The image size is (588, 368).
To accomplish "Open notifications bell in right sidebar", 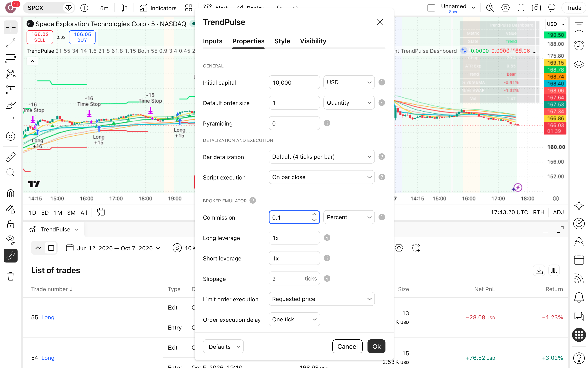I will point(579,297).
